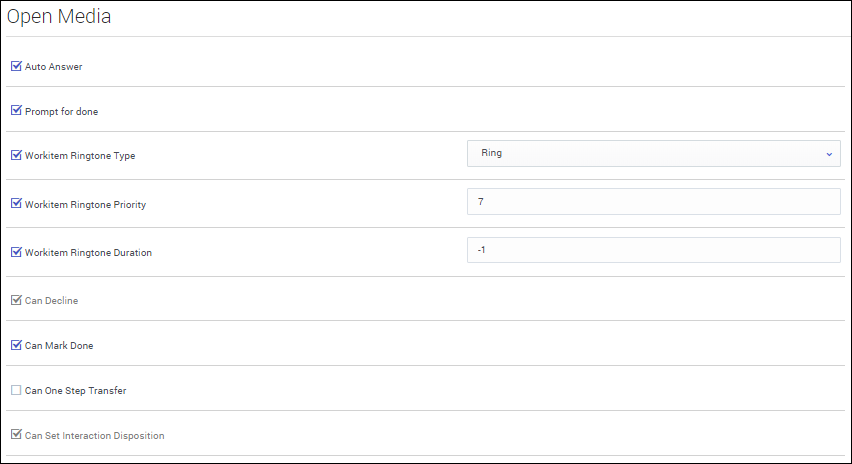852x464 pixels.
Task: Click the Can Mark Done label text
Action: [x=59, y=346]
